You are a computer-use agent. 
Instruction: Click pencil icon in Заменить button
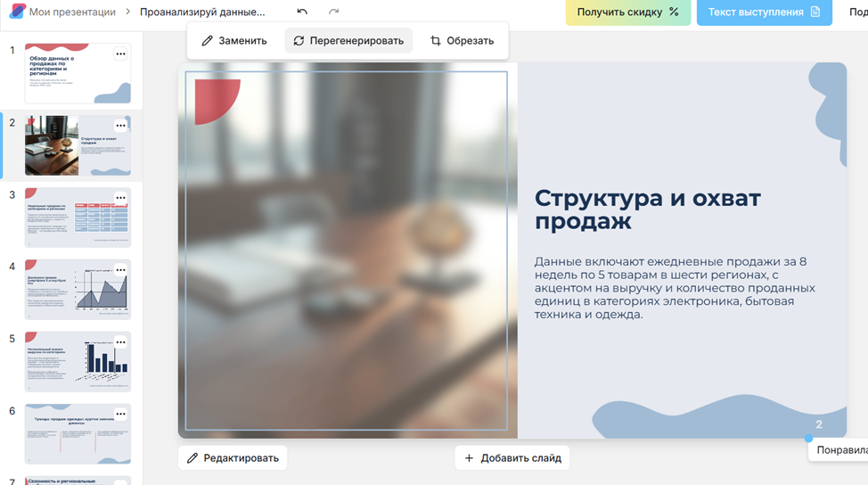207,40
